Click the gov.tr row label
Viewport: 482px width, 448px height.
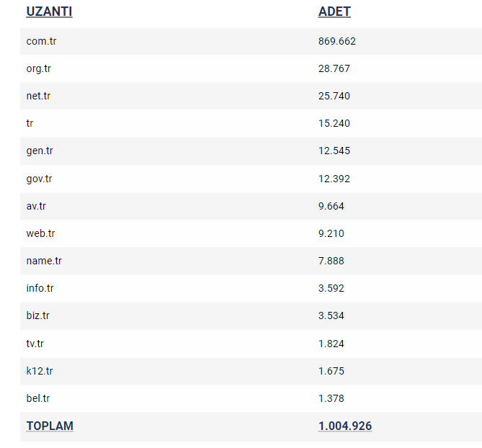(39, 179)
